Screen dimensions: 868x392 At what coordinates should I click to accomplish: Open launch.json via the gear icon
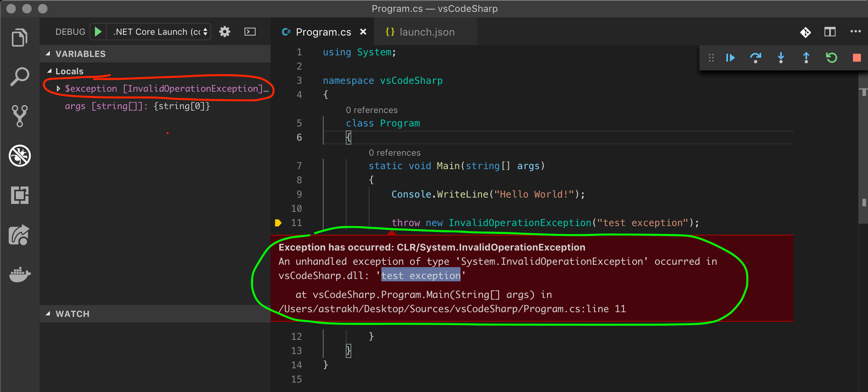224,32
